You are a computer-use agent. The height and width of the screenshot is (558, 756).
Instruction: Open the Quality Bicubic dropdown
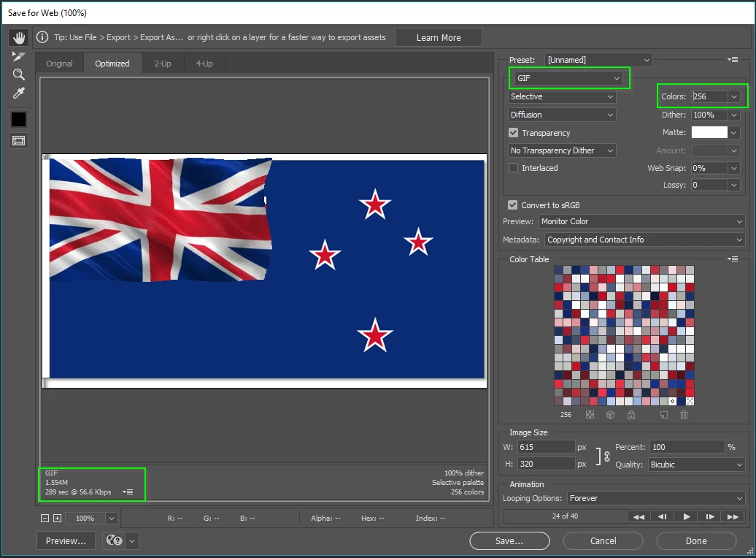(697, 465)
